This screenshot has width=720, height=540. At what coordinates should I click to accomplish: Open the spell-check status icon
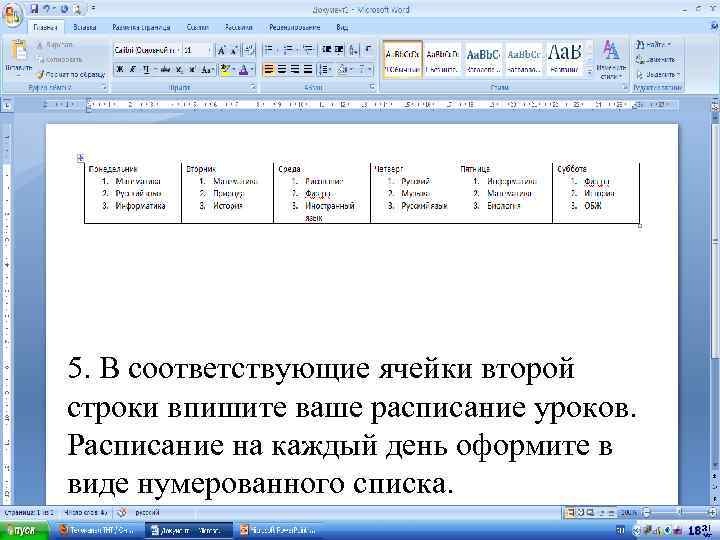122,512
